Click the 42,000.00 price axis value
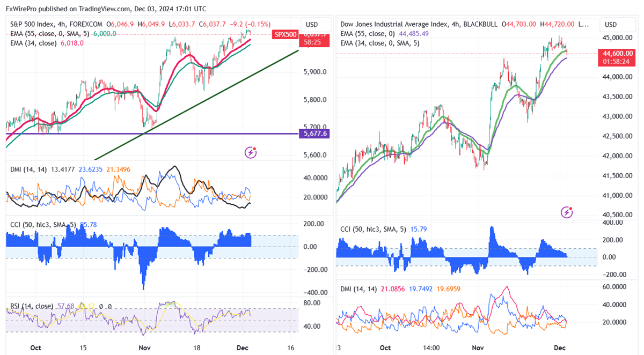Image resolution: width=644 pixels, height=355 pixels. coord(618,156)
